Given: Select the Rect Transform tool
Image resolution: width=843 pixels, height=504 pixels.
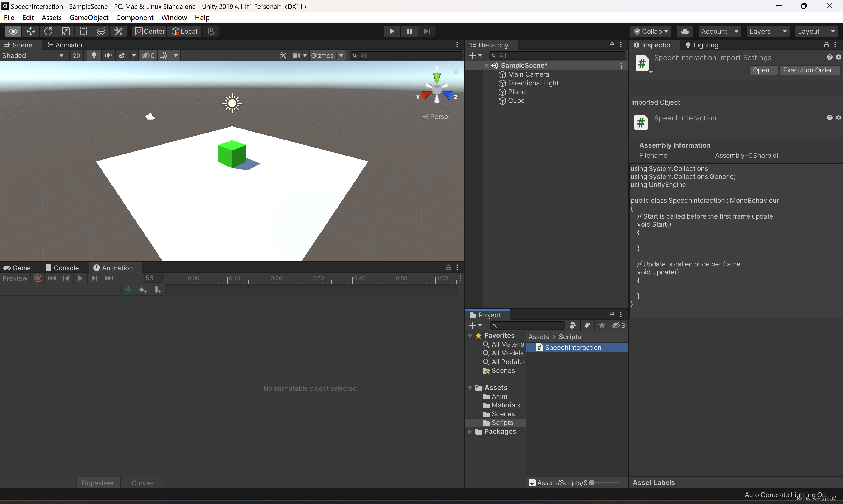Looking at the screenshot, I should pos(83,31).
